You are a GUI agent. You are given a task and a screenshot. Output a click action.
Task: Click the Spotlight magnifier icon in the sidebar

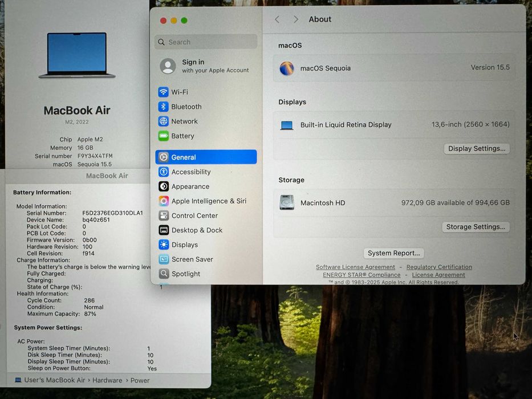click(x=164, y=274)
